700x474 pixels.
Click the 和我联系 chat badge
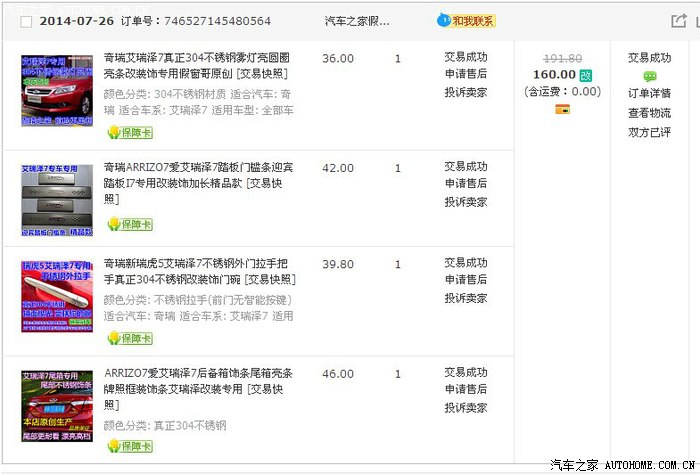pos(467,20)
